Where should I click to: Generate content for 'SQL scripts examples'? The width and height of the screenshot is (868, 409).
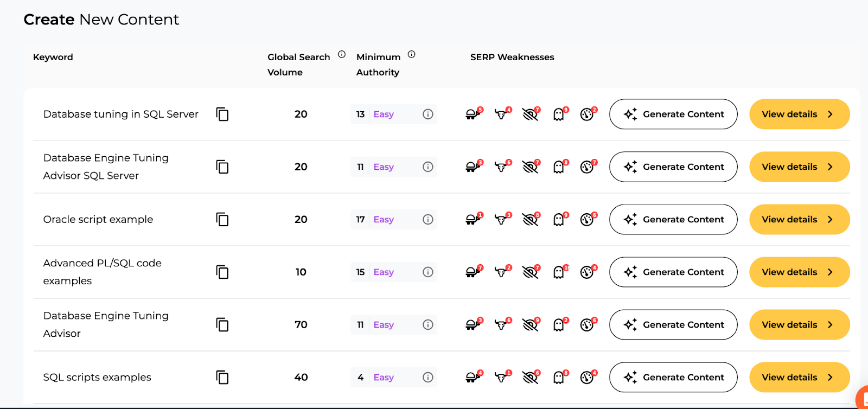673,378
